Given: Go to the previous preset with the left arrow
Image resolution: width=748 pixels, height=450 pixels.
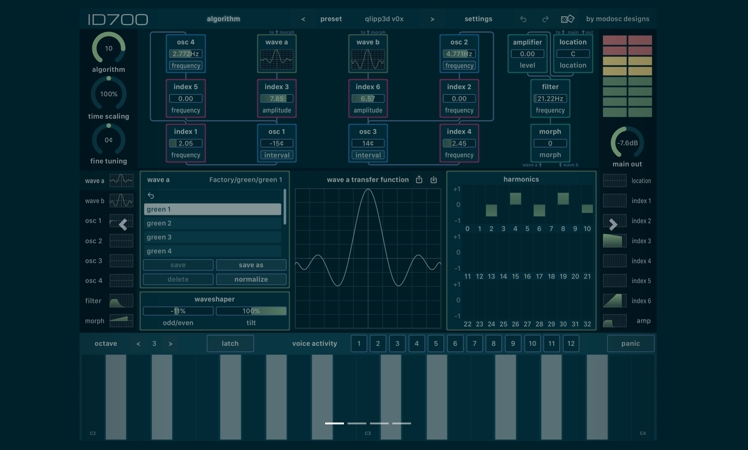Looking at the screenshot, I should 304,19.
